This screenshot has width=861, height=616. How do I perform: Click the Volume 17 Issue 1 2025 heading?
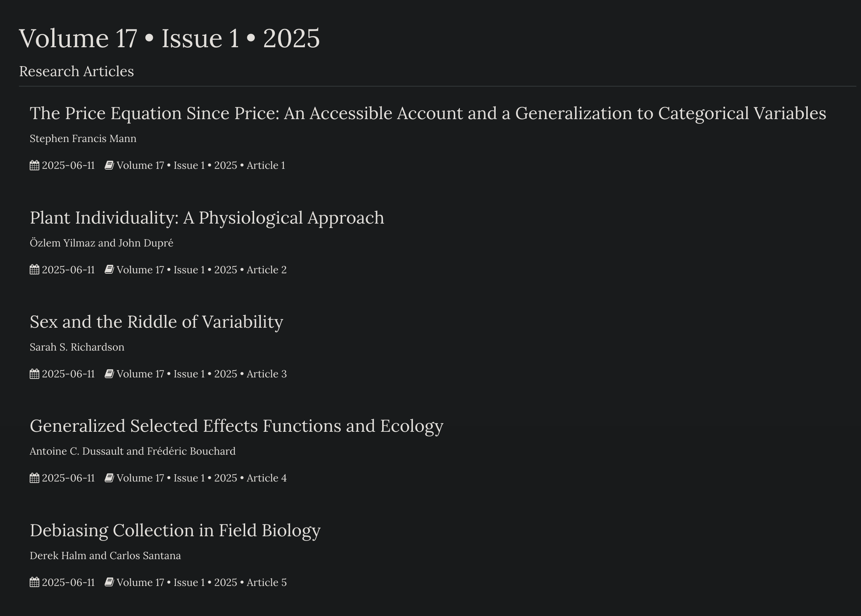(x=170, y=38)
